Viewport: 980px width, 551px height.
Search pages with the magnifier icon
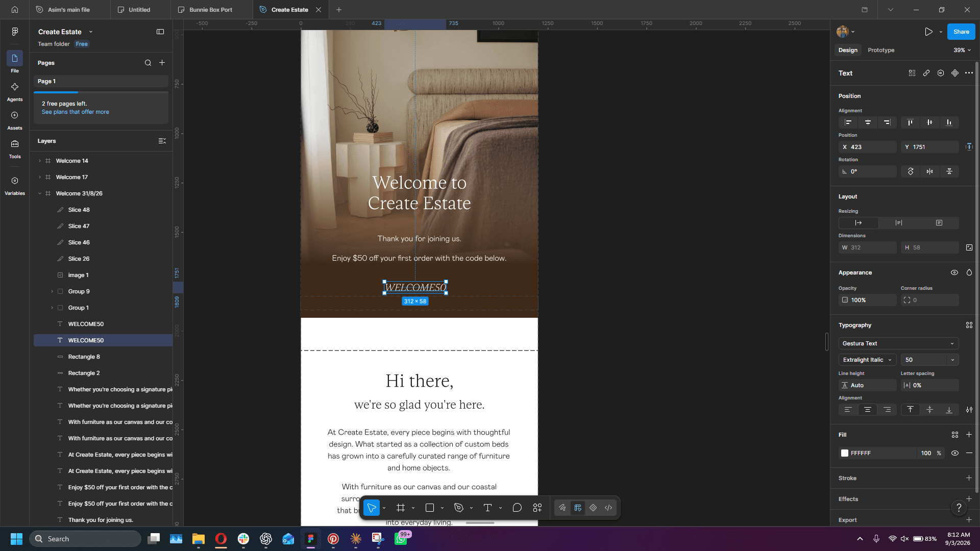pos(148,63)
